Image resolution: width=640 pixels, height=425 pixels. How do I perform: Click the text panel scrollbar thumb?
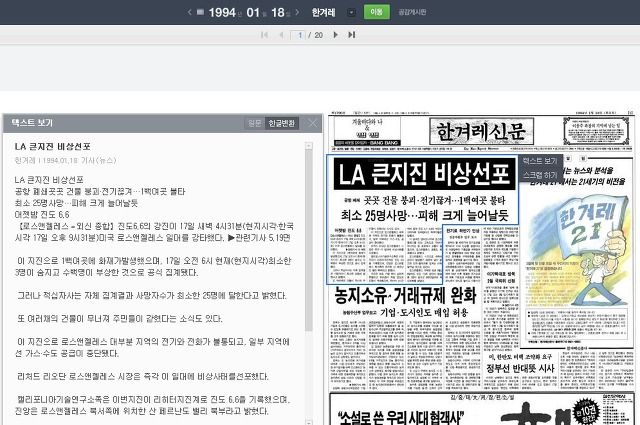point(309,241)
